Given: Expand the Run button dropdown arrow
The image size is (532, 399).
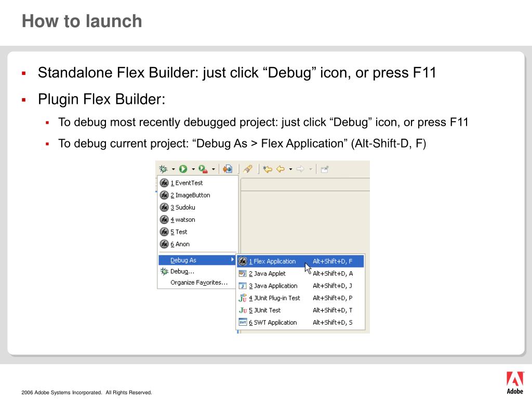Looking at the screenshot, I should coord(193,169).
